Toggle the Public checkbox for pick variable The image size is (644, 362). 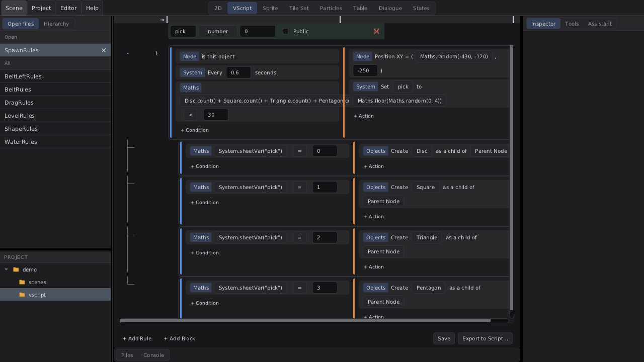coord(285,31)
